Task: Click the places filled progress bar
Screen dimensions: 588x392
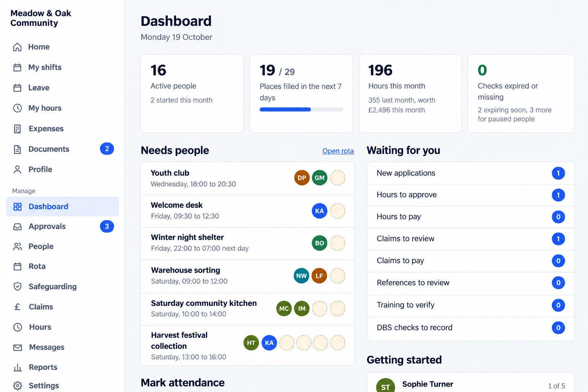Action: pos(301,109)
